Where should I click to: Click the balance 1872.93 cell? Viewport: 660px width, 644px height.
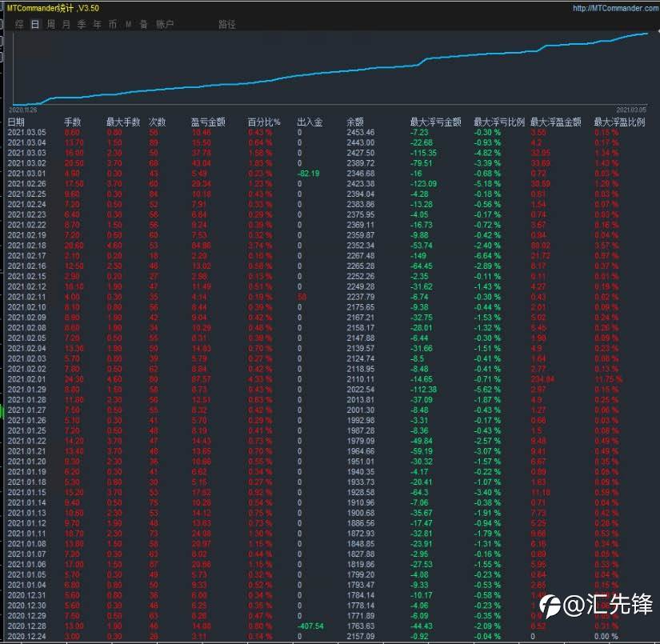360,534
